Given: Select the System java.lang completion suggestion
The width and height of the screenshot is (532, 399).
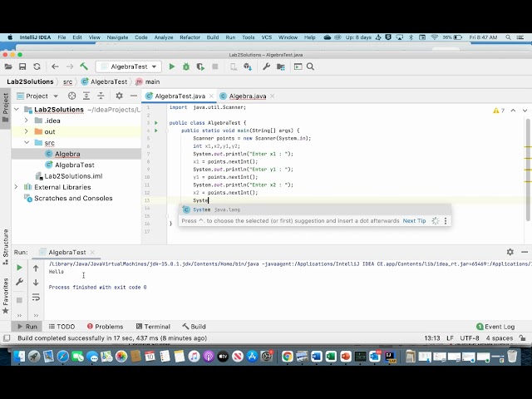Looking at the screenshot, I should pyautogui.click(x=314, y=209).
